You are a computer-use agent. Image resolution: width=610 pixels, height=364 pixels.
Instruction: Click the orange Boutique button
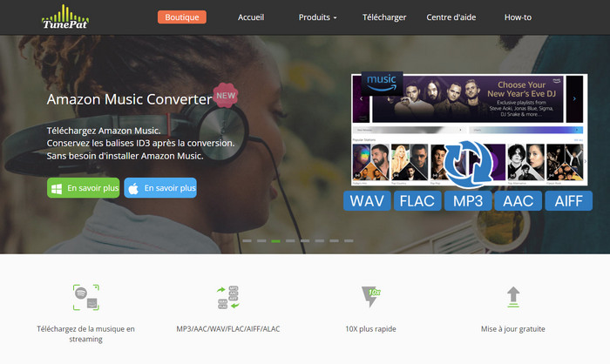coord(181,17)
